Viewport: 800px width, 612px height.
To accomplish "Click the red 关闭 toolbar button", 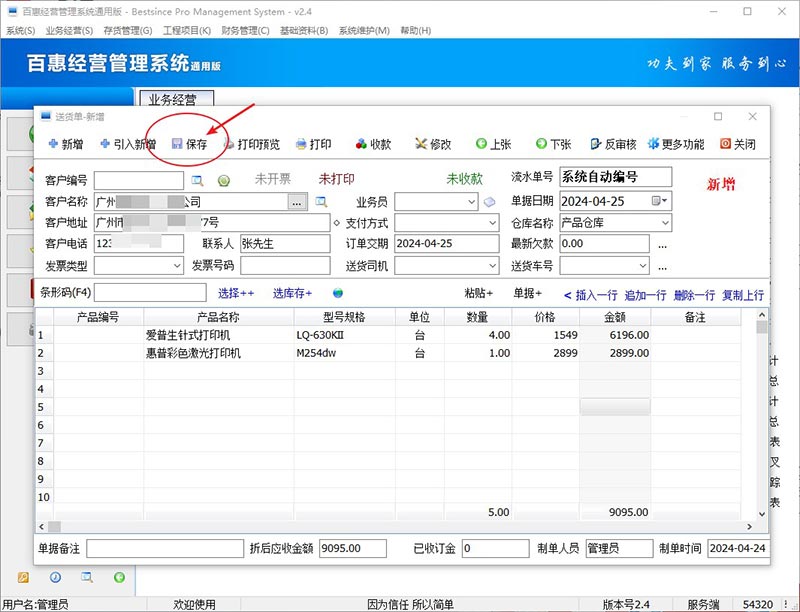I will click(738, 144).
